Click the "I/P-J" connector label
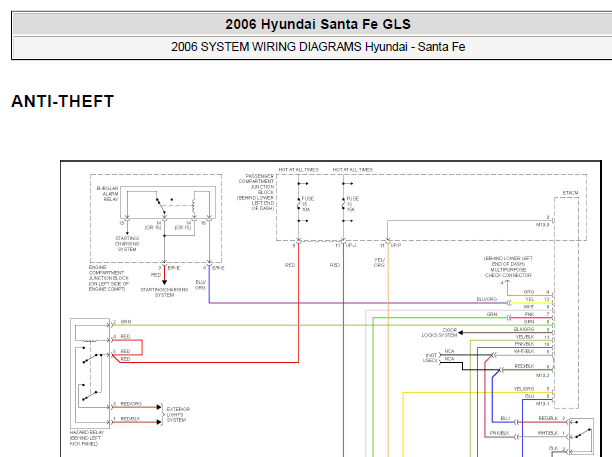The image size is (612, 457). point(351,245)
